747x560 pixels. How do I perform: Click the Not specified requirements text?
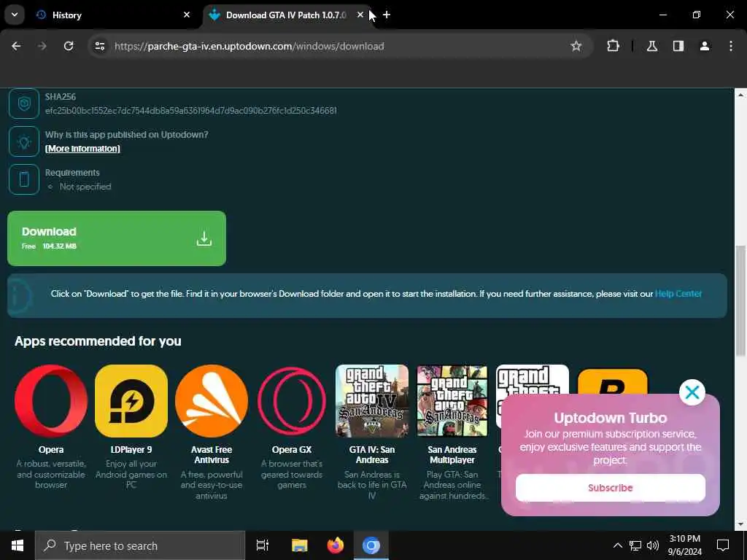[x=85, y=187]
